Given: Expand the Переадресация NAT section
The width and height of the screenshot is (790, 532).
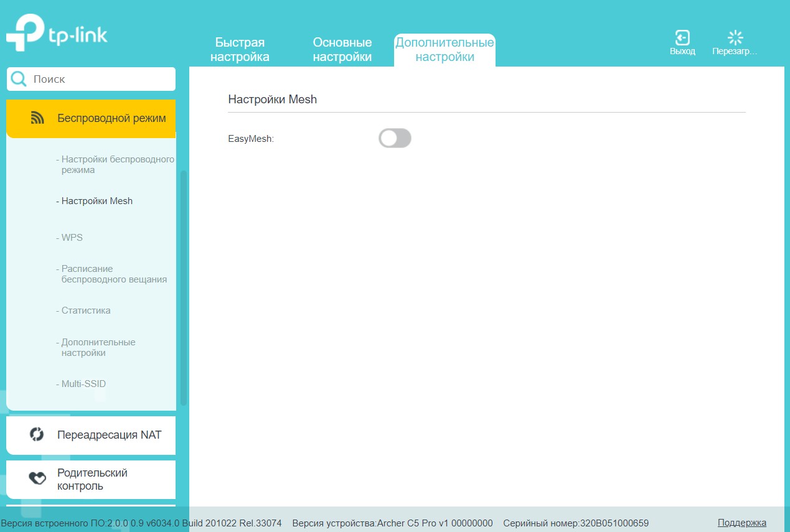Looking at the screenshot, I should click(109, 435).
